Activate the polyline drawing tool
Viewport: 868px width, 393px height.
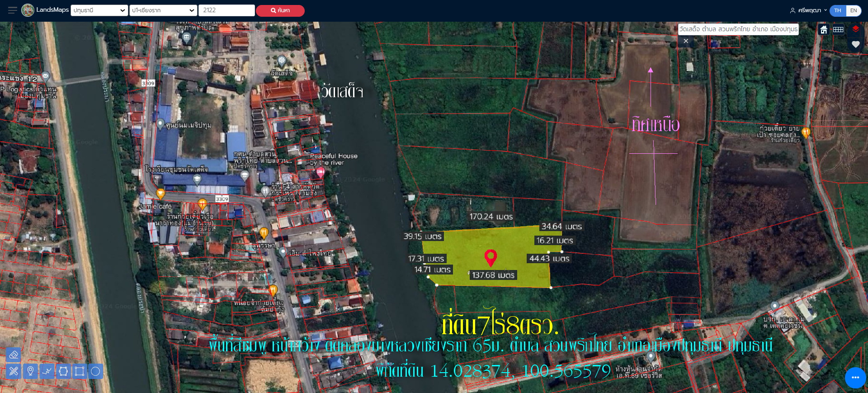pos(47,371)
